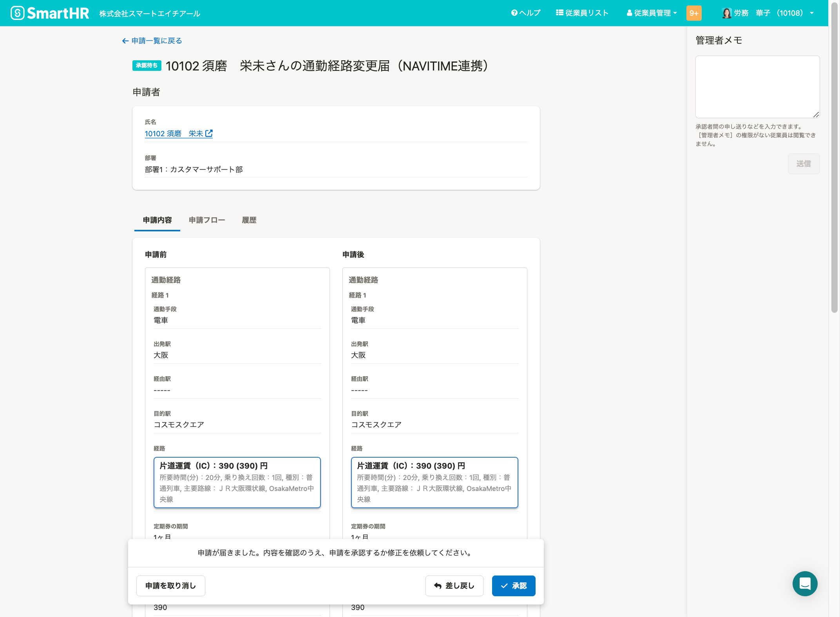Click the user avatar of 労務 華子
The image size is (840, 617).
(x=727, y=13)
